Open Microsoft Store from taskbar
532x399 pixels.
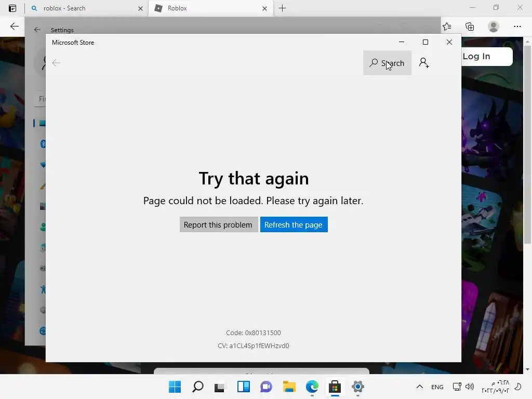point(335,387)
